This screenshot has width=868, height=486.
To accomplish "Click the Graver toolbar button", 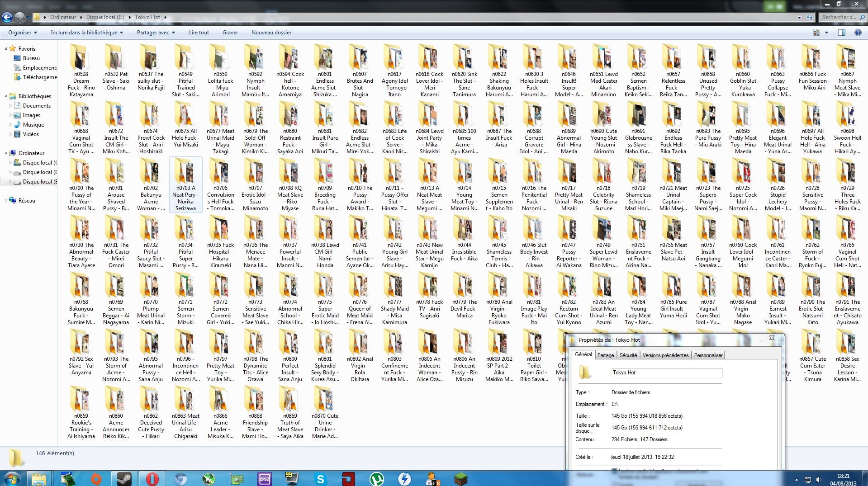I will pos(230,33).
